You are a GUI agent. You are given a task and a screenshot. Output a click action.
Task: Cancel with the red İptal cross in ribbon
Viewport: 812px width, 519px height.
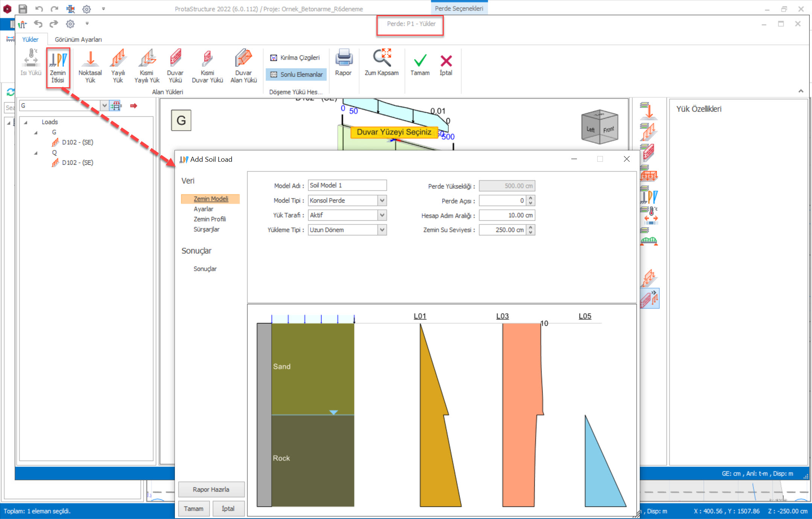[x=446, y=65]
